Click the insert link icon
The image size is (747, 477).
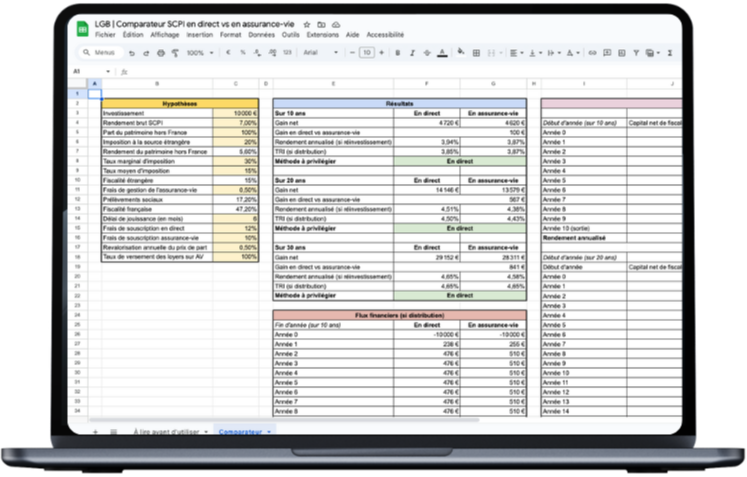592,53
